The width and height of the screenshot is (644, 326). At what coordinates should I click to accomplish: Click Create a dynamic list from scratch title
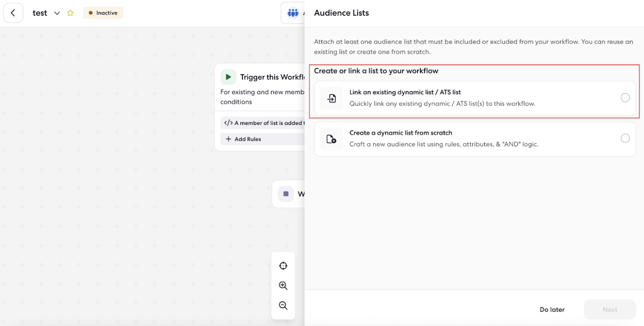click(x=401, y=133)
